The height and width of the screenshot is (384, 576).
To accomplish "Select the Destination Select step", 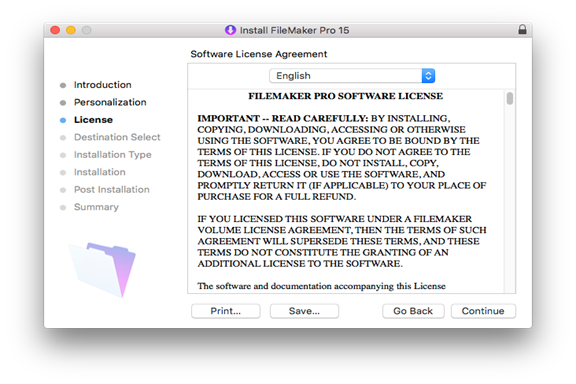I will 117,137.
